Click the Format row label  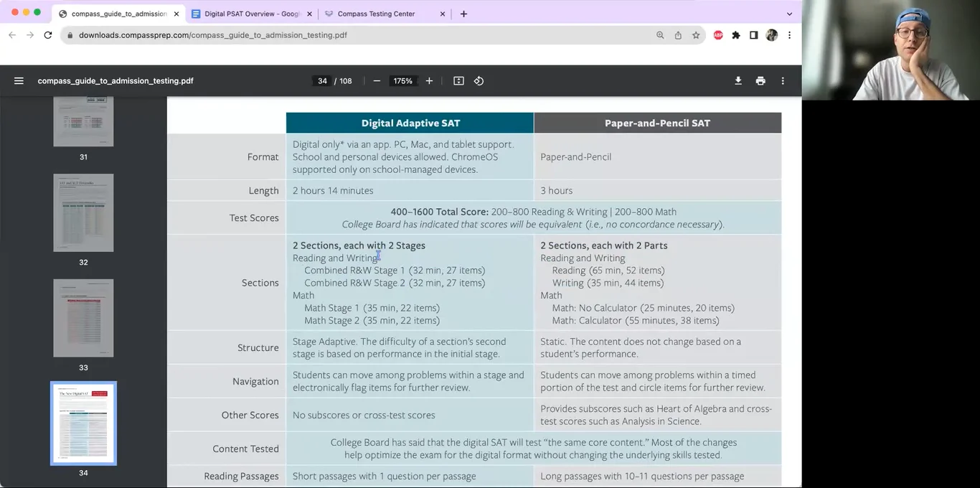(x=263, y=156)
